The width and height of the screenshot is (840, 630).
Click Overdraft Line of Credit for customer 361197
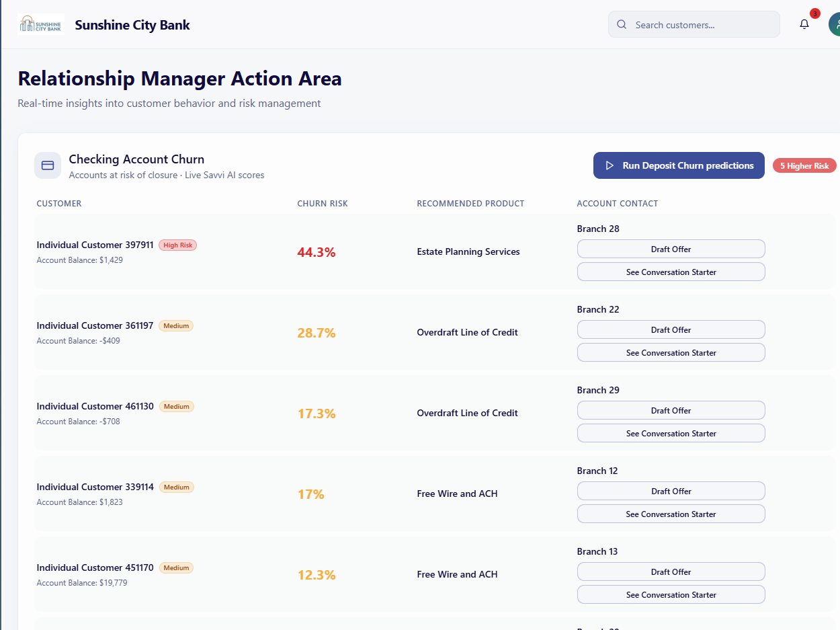(x=467, y=332)
